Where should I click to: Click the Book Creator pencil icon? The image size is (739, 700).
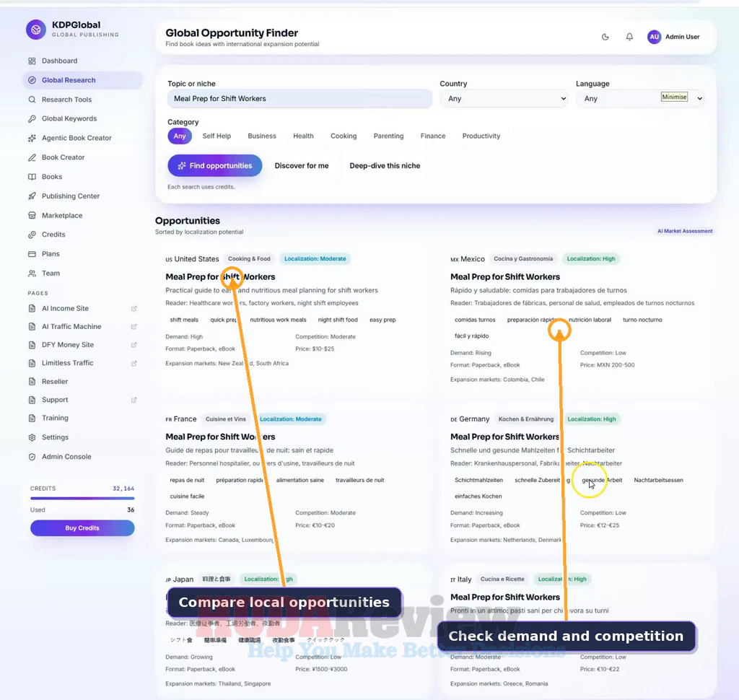pyautogui.click(x=32, y=157)
